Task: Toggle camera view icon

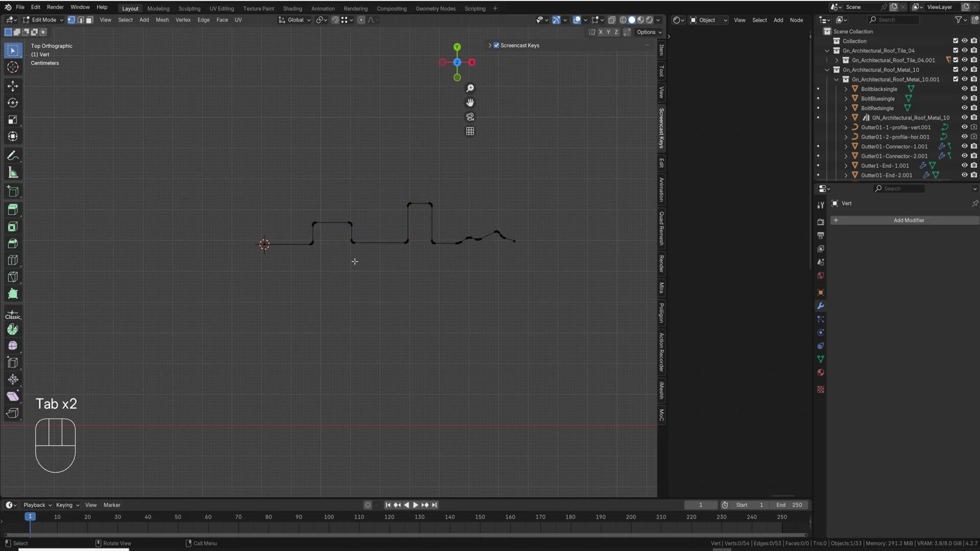Action: pyautogui.click(x=470, y=117)
